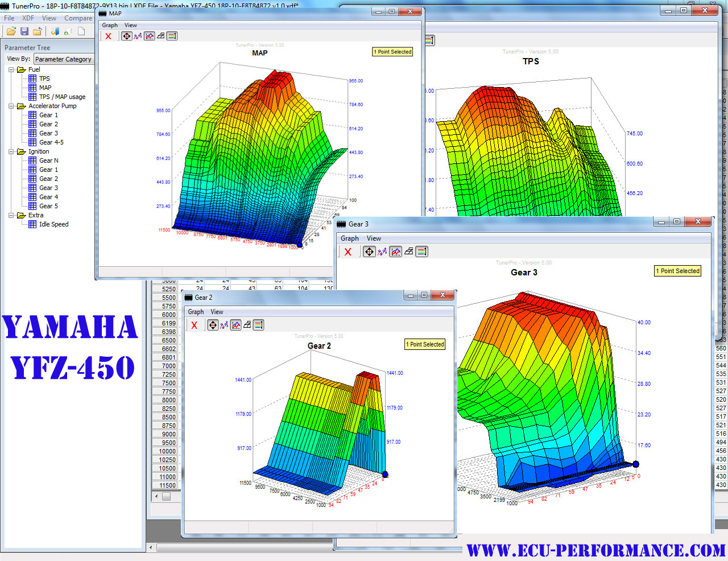Viewport: 728px width, 561px height.
Task: Select the TPS / MAP usage table
Action: [x=62, y=97]
